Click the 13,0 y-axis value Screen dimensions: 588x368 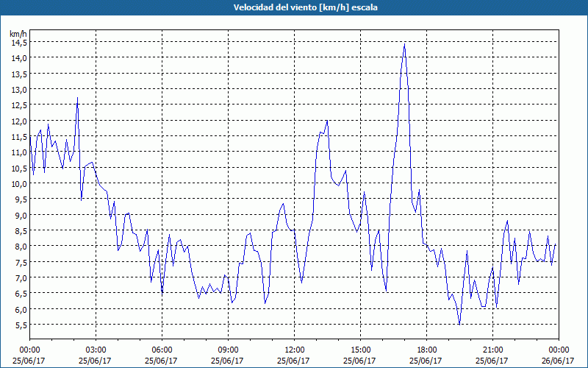click(19, 89)
